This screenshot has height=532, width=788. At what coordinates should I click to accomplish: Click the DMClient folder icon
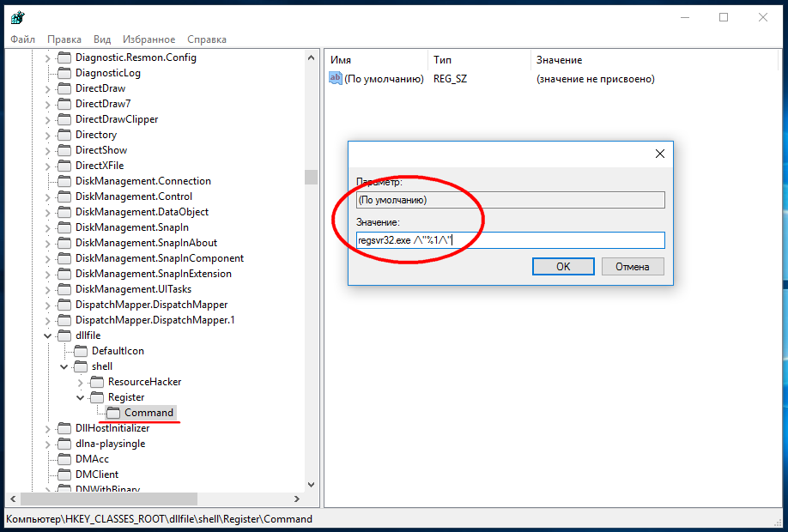[x=64, y=475]
